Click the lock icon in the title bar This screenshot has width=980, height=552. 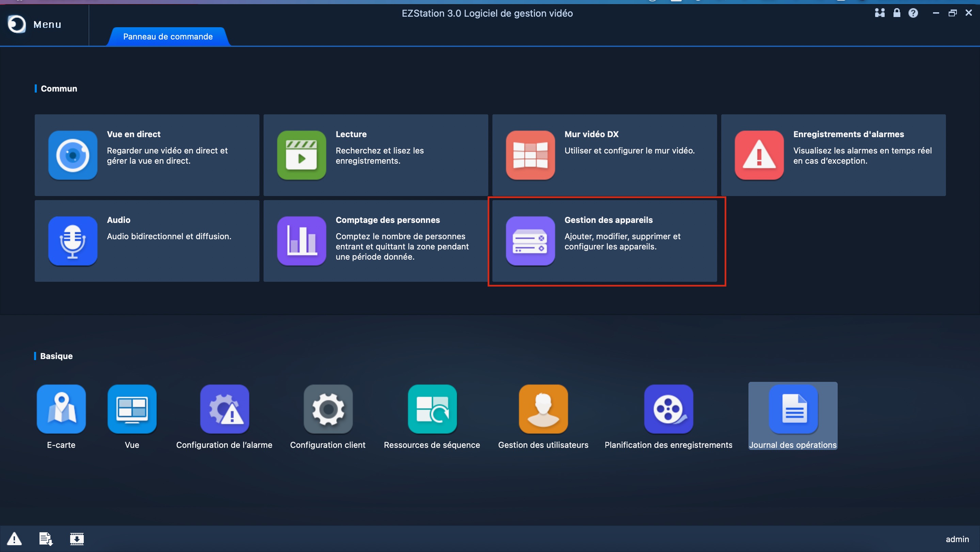[897, 13]
